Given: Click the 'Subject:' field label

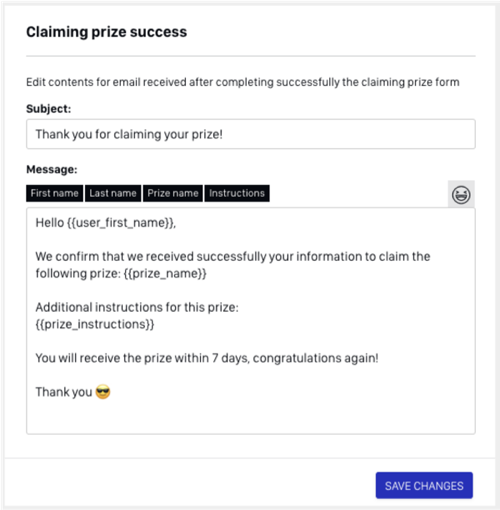Looking at the screenshot, I should click(49, 109).
